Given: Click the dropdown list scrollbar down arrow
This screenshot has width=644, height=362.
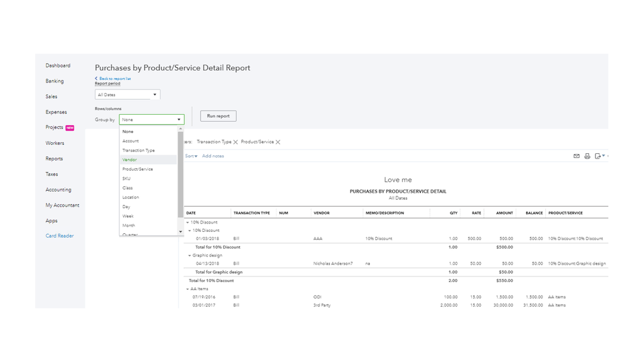Looking at the screenshot, I should point(181,231).
